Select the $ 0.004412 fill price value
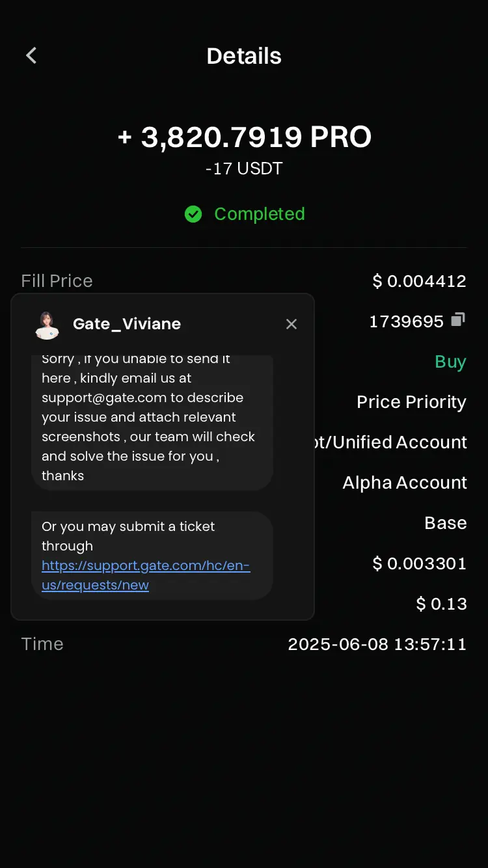This screenshot has width=488, height=868. tap(419, 281)
